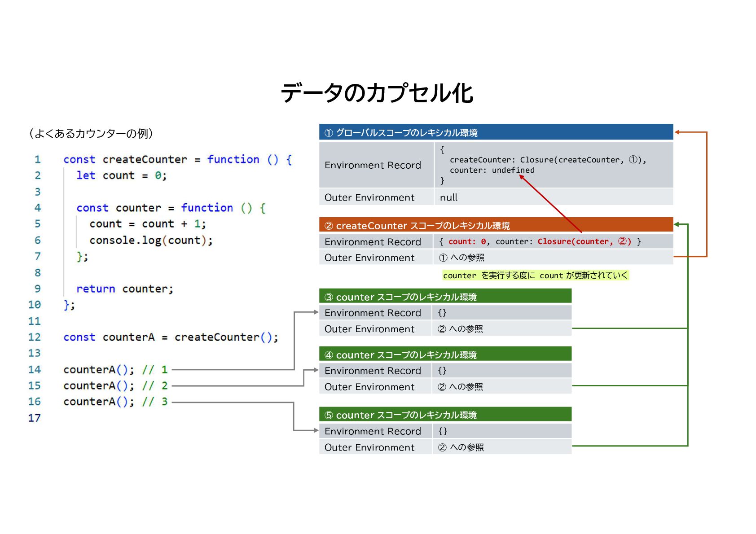Click the let count = 0 line
The image size is (756, 534).
122,175
